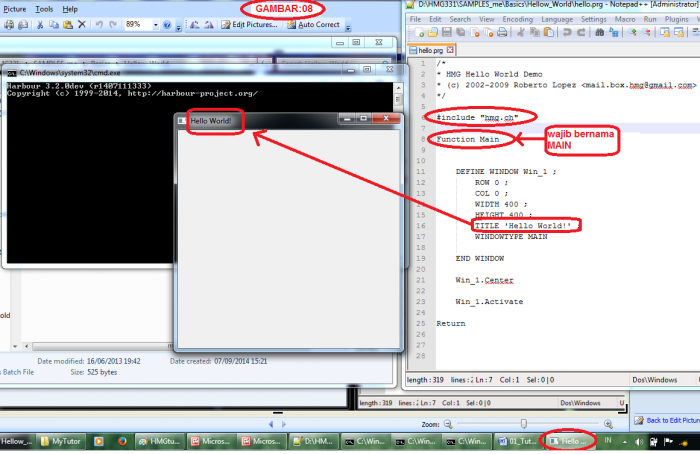The width and height of the screenshot is (700, 454).
Task: Open the Picture menu
Action: pos(15,8)
